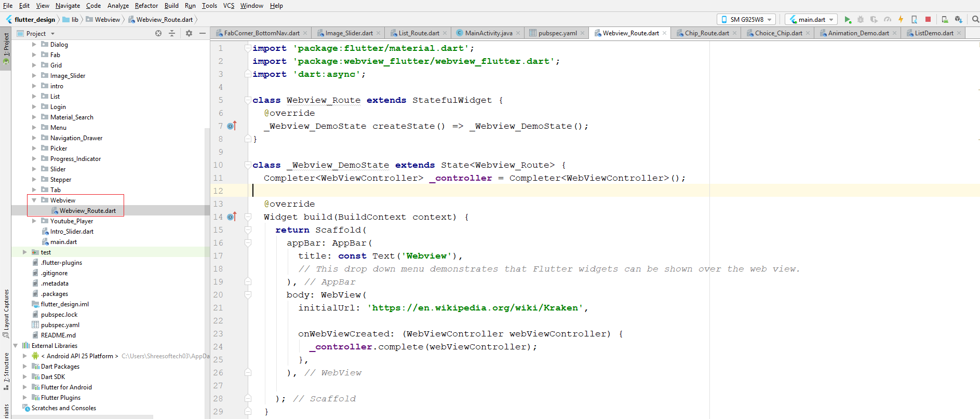
Task: Click the Flutter Hot Reload lightning icon
Action: pos(901,20)
